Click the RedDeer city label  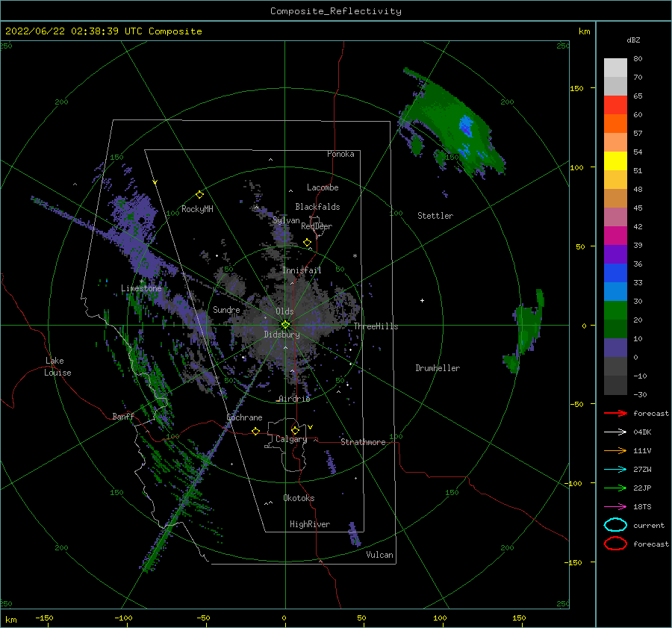pos(317,226)
